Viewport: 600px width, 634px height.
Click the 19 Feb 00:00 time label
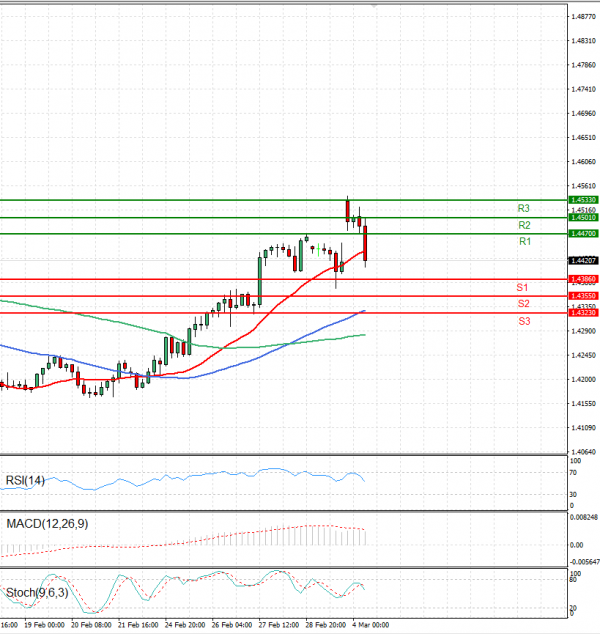click(44, 625)
